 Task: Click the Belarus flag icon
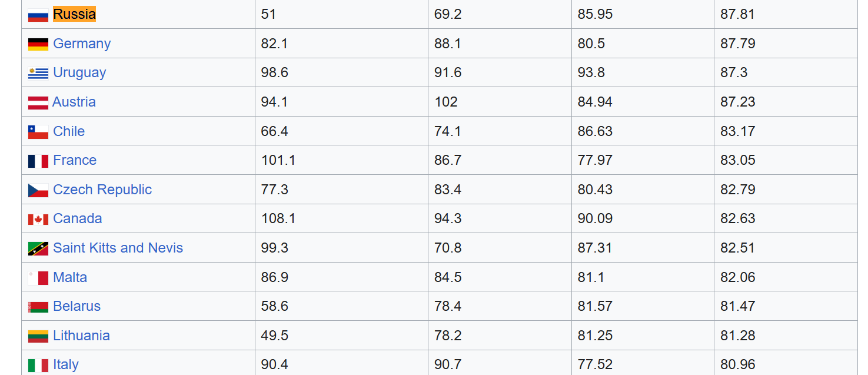click(38, 307)
